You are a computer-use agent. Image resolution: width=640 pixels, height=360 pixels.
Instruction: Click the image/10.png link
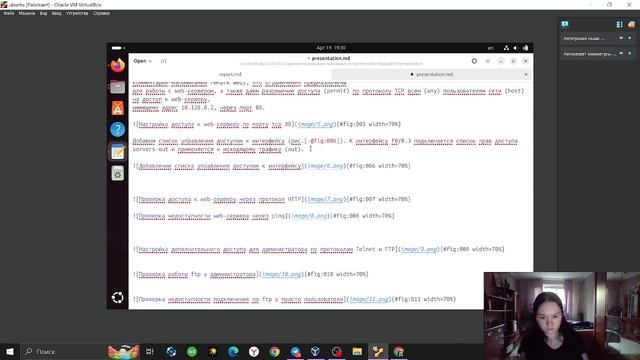tap(282, 274)
